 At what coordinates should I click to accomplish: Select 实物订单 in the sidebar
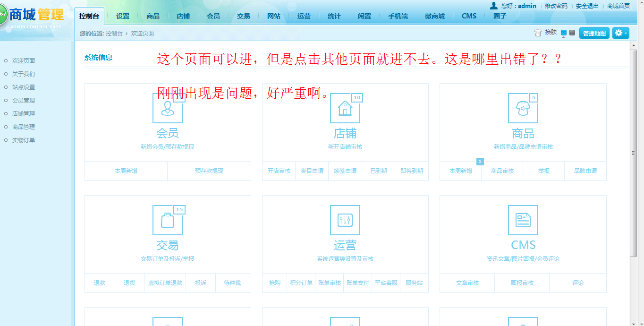tap(24, 140)
